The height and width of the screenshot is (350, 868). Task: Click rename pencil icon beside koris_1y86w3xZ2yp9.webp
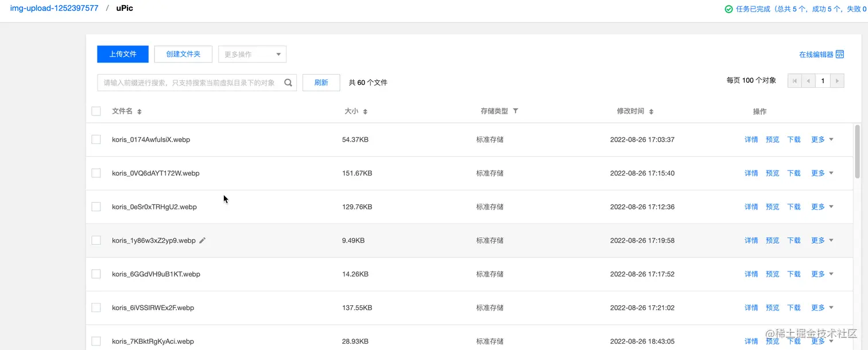tap(202, 240)
